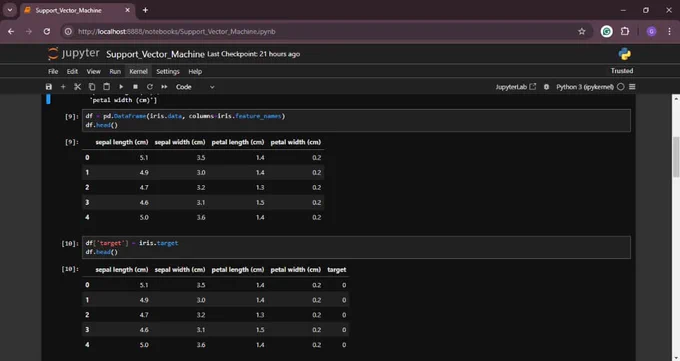This screenshot has height=361, width=680.
Task: Rename the Support_Vector_Machine notebook title
Action: pyautogui.click(x=155, y=54)
